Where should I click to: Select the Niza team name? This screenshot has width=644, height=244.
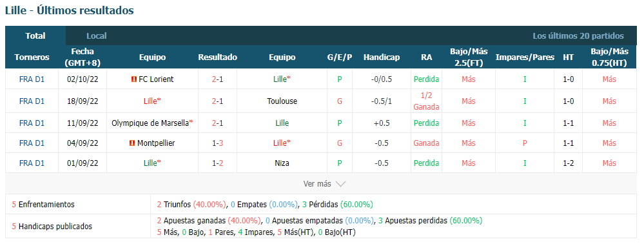[282, 163]
